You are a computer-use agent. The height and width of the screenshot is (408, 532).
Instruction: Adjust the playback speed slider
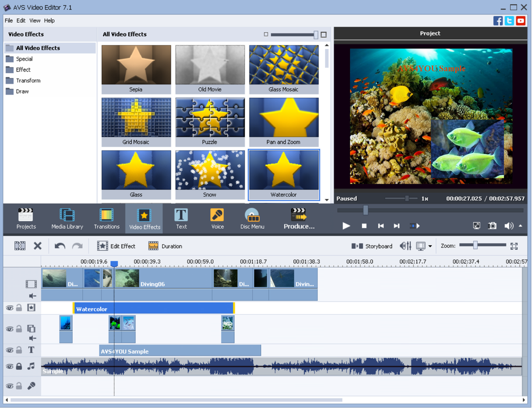[407, 198]
